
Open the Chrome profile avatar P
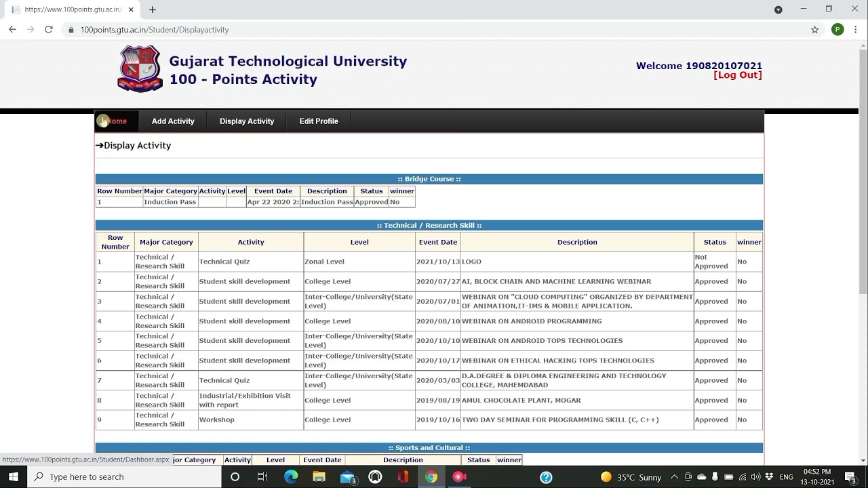837,30
